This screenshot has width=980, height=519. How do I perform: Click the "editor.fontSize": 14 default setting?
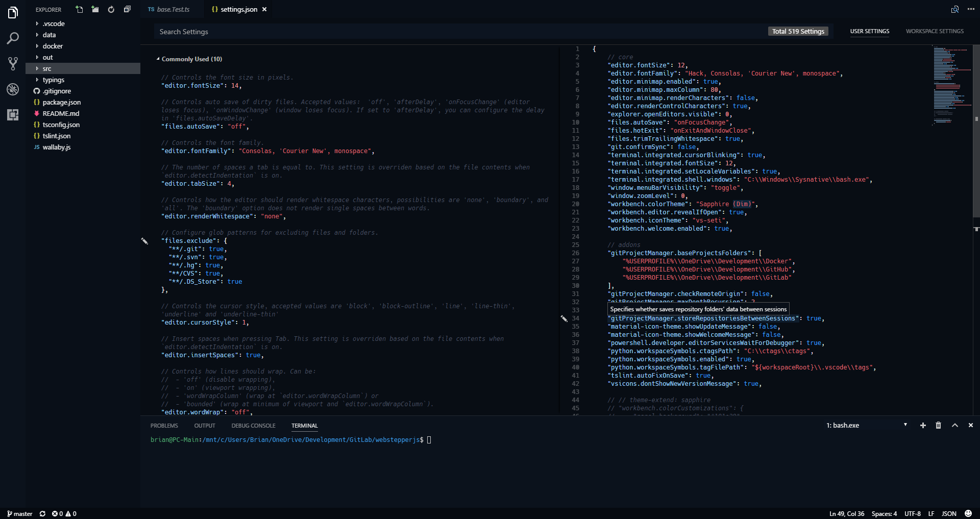[x=202, y=86]
